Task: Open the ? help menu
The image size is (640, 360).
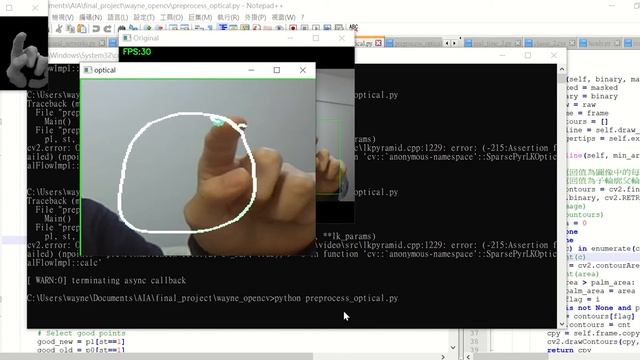Action: click(x=302, y=17)
